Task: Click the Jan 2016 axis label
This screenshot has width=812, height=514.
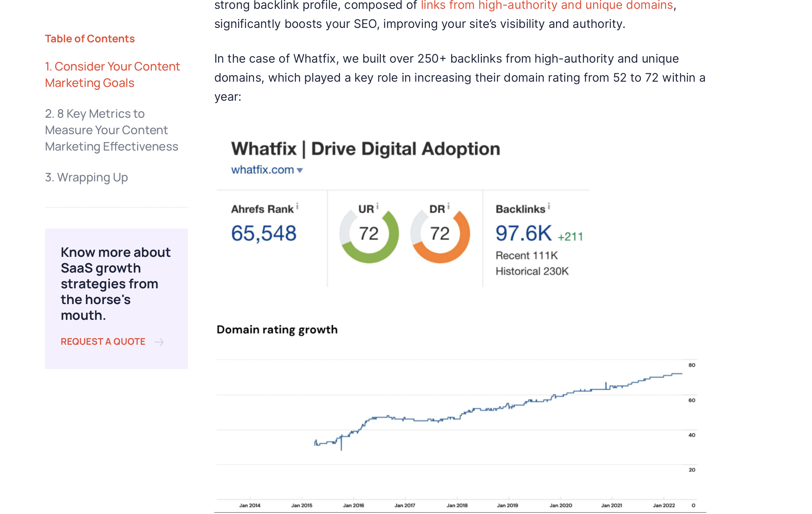Action: point(353,505)
